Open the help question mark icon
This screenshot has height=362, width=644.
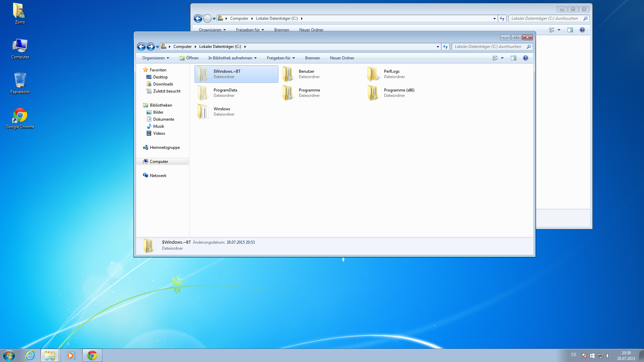526,58
